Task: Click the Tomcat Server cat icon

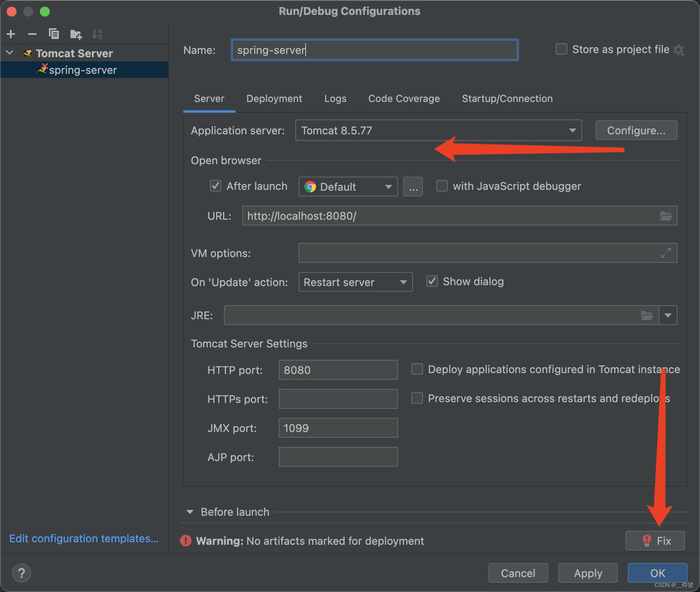Action: pyautogui.click(x=27, y=53)
